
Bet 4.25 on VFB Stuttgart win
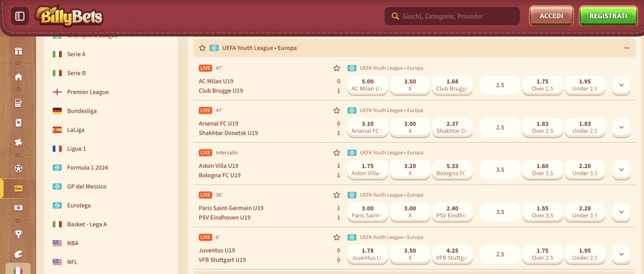click(452, 254)
